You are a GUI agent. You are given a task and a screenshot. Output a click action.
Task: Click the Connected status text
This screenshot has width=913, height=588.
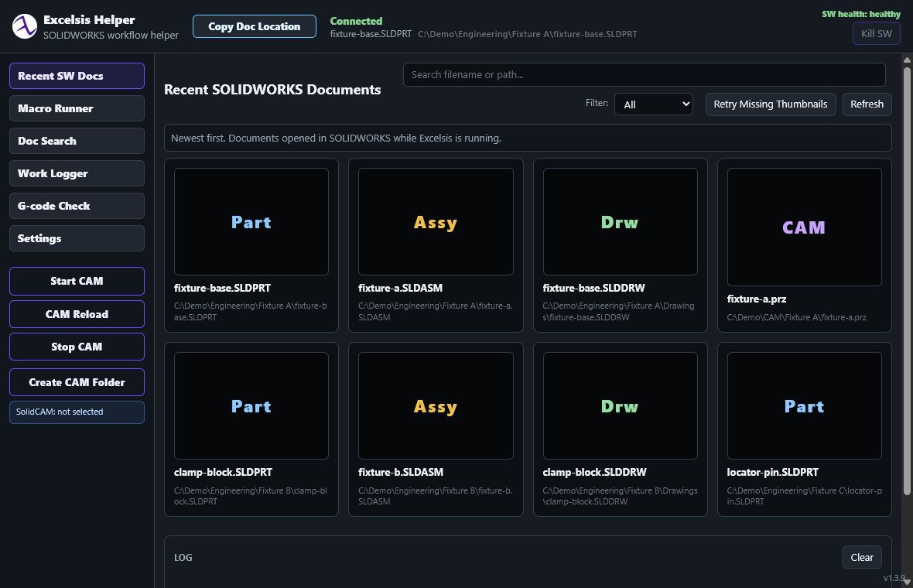(x=357, y=21)
